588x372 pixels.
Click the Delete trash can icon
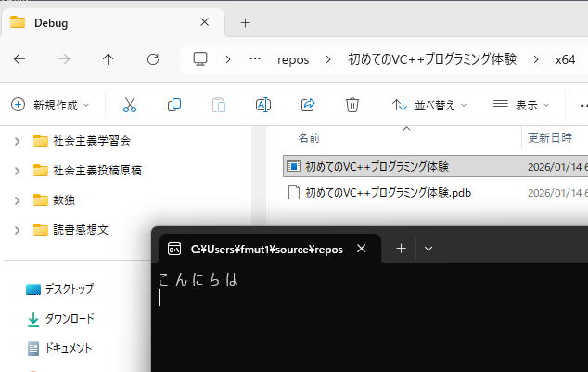pos(352,105)
